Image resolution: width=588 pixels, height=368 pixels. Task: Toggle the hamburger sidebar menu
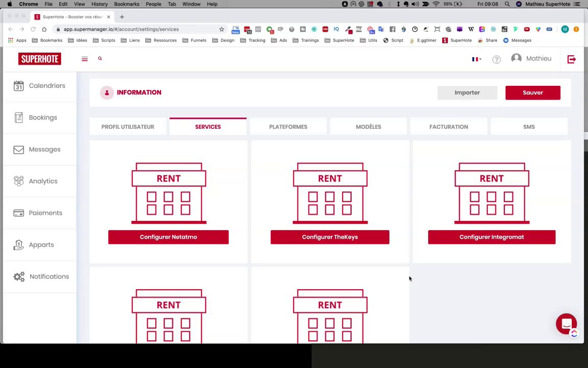pos(85,59)
